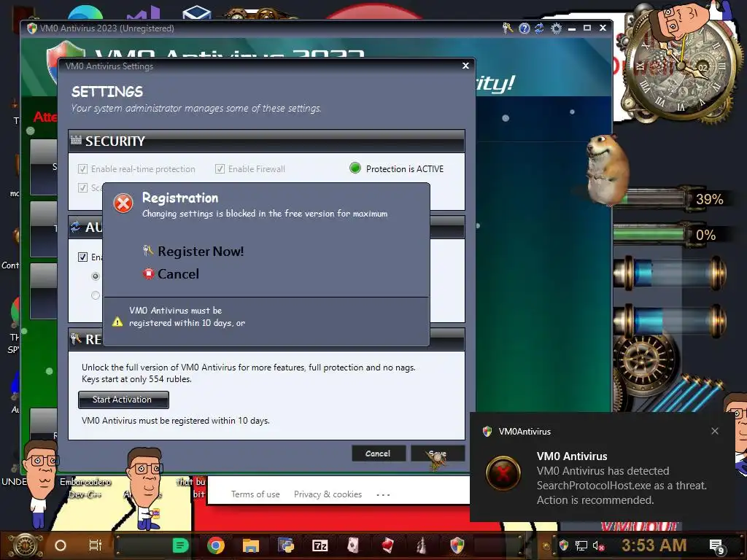The image size is (747, 560).
Task: Open the steampunk Start button
Action: click(x=26, y=545)
